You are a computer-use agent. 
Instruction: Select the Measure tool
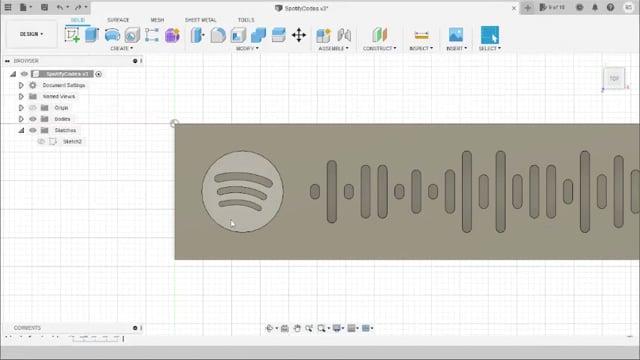(x=421, y=35)
